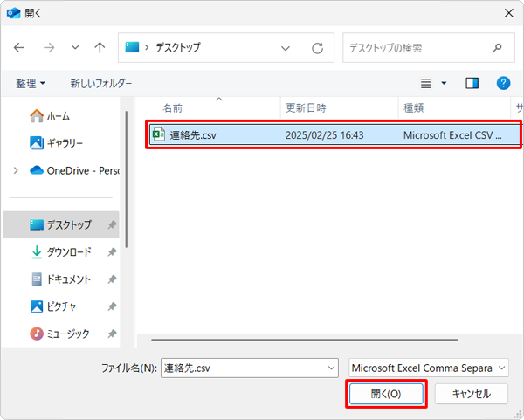Click the pin icon beside ミュージック

pos(112,334)
